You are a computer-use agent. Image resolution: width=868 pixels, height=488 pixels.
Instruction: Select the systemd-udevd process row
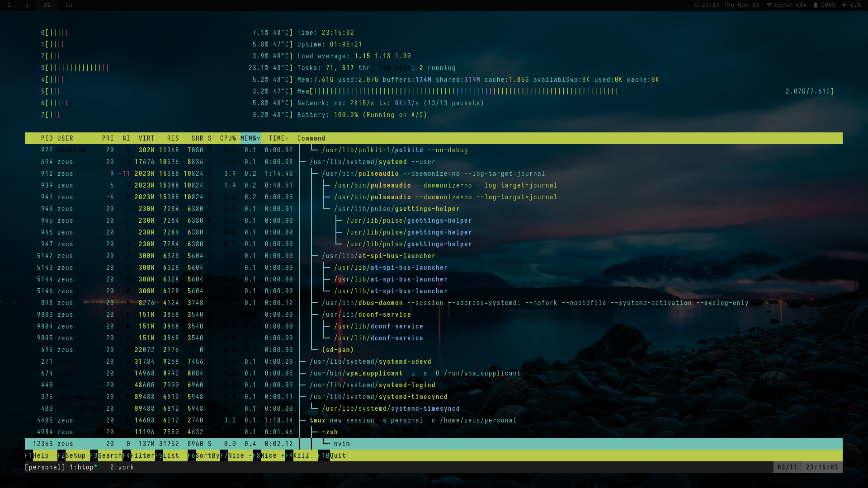point(434,361)
